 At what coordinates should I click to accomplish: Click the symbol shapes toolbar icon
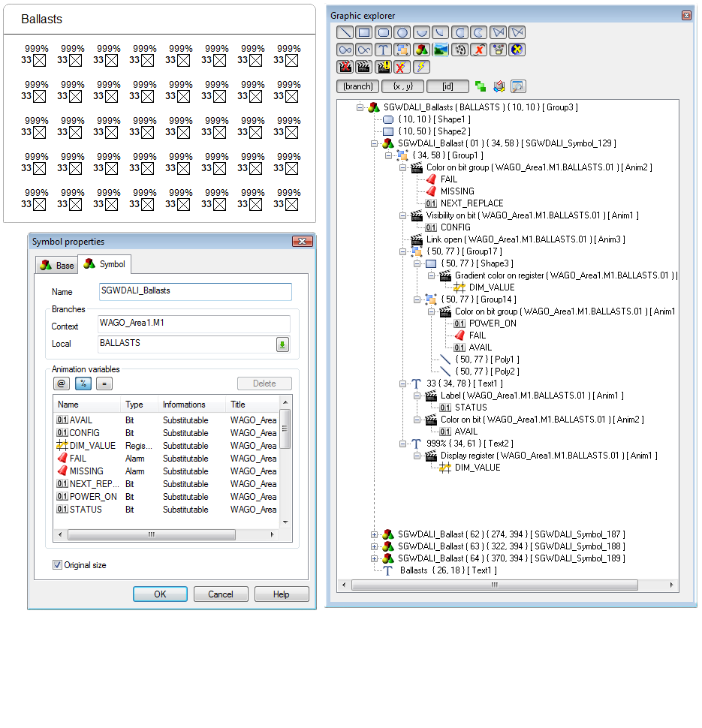pyautogui.click(x=421, y=50)
